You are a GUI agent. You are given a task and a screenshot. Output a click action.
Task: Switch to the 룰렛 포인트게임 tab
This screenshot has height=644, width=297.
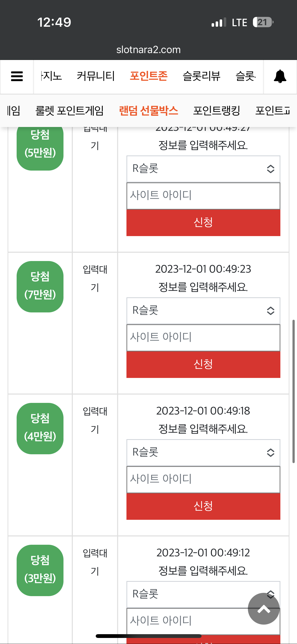point(70,111)
